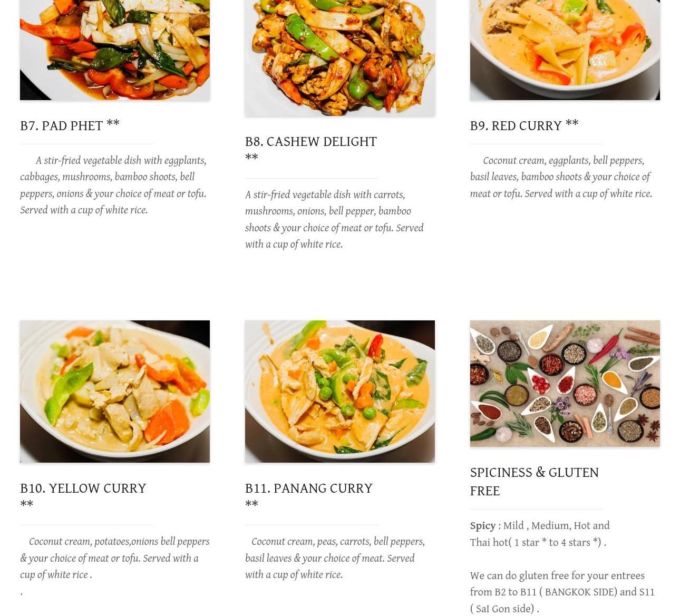Select the B9. RED CURRY heading
680x616 pixels.
click(x=524, y=125)
